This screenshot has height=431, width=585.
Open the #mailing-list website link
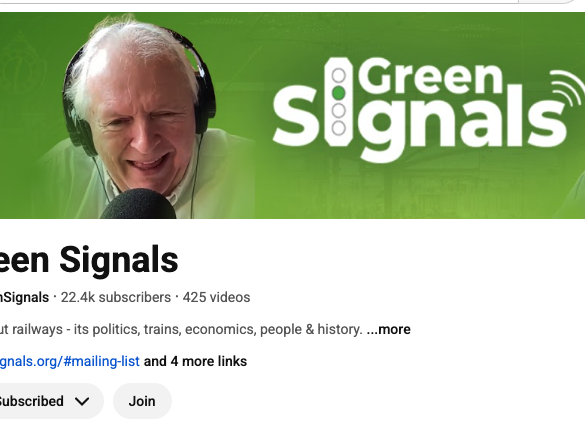point(69,361)
